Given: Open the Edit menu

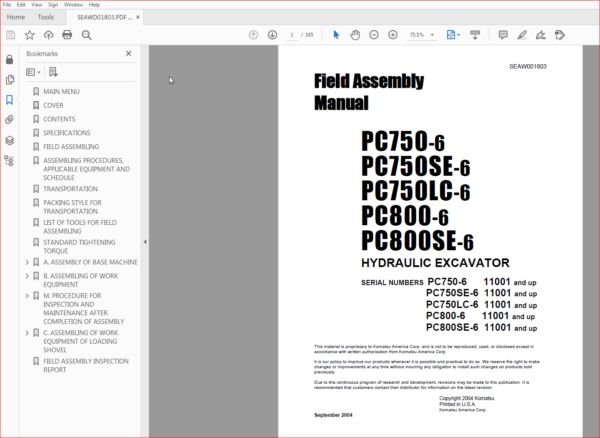Looking at the screenshot, I should pyautogui.click(x=21, y=5).
